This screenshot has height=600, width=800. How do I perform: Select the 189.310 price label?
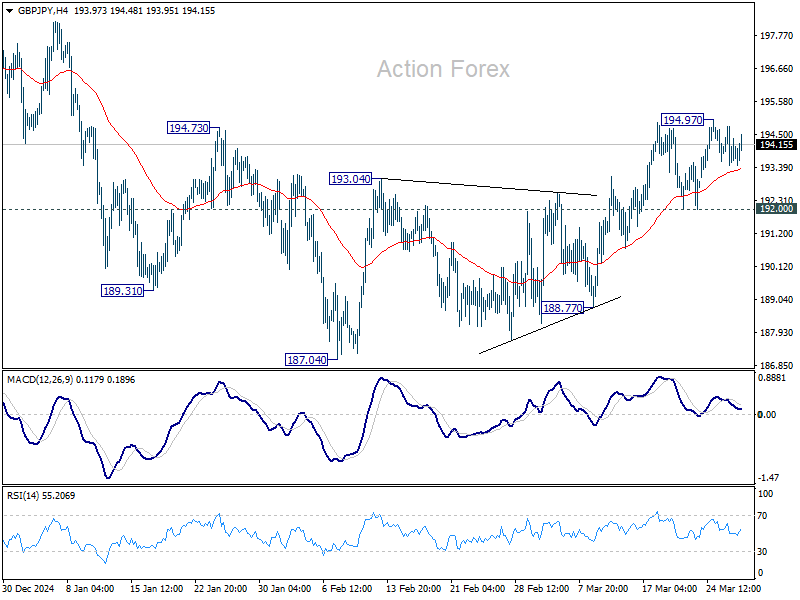tap(122, 291)
